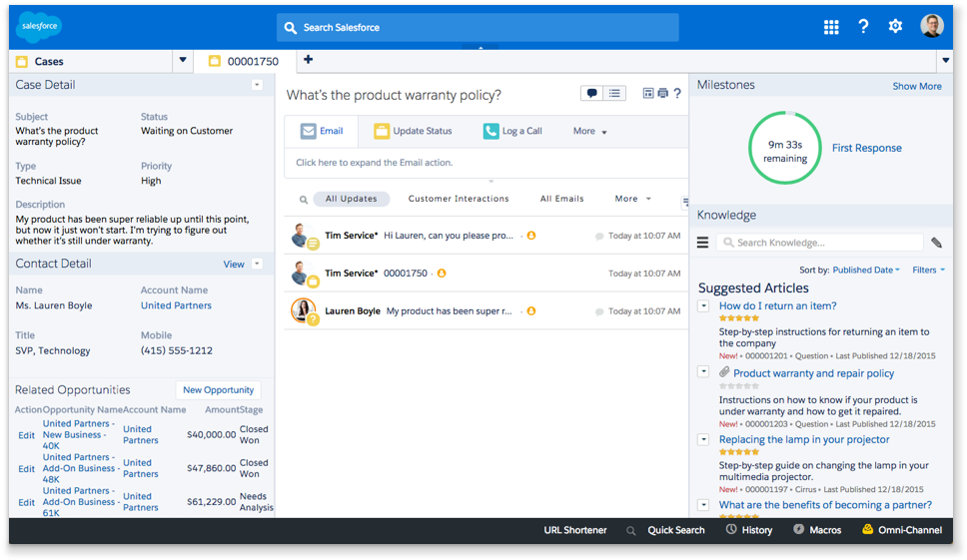This screenshot has width=967, height=560.
Task: Click the printer icon
Action: click(x=663, y=93)
